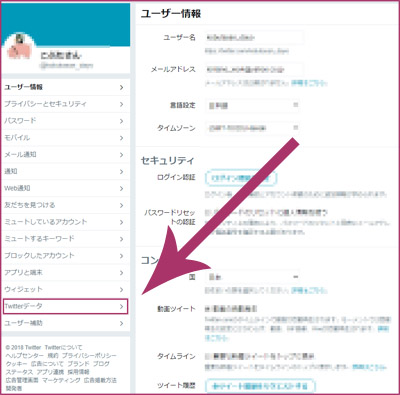Open the 広告について footer link
The height and width of the screenshot is (395, 400).
pyautogui.click(x=47, y=364)
